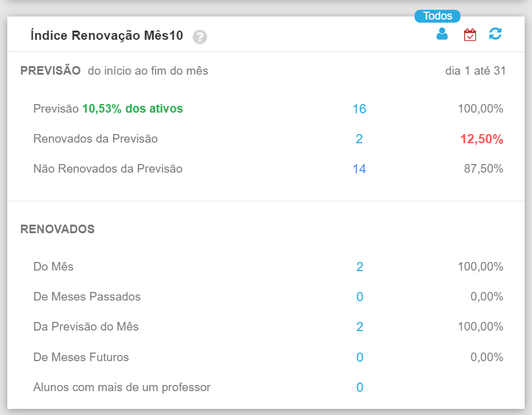
Task: Click De Meses Futuros count 0
Action: 360,357
